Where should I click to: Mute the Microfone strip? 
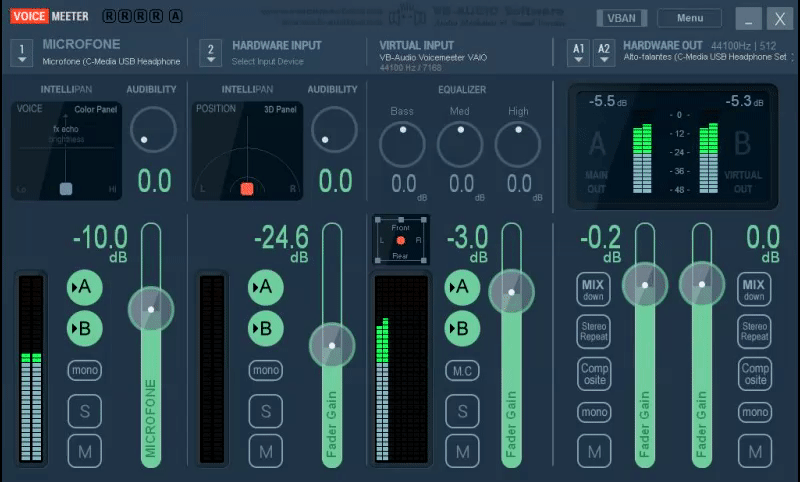point(85,451)
